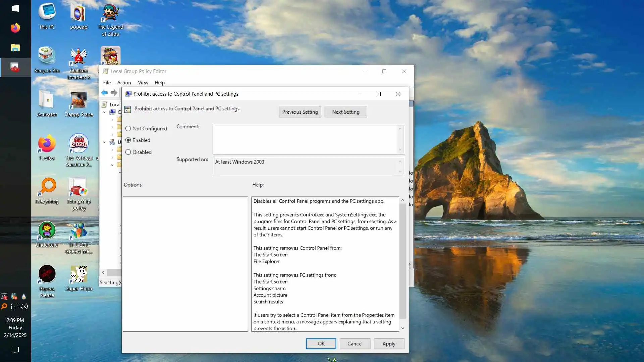Screen dimensions: 644x362
Task: Open the notification center icon
Action: point(15,350)
